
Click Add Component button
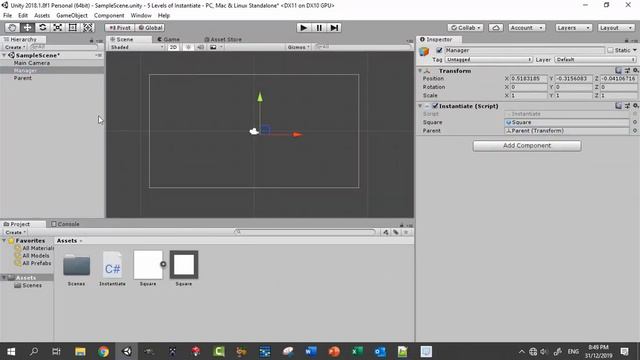pos(527,146)
